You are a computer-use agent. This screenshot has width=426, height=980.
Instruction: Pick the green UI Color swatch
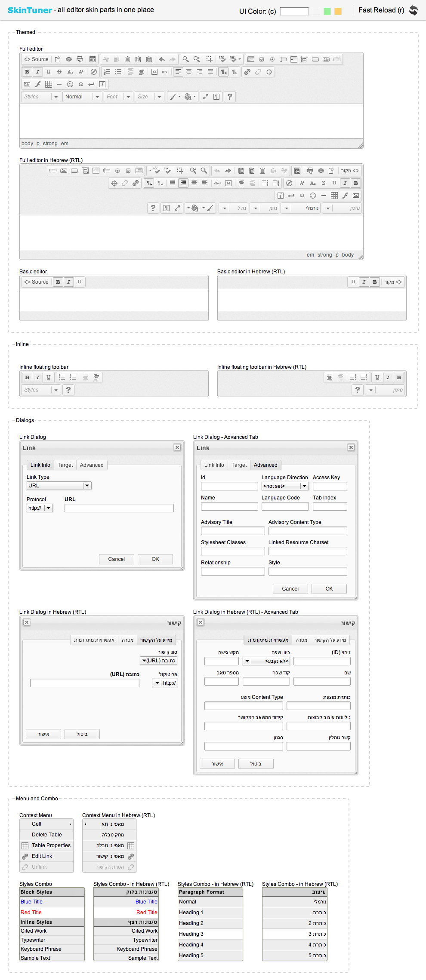click(x=327, y=11)
